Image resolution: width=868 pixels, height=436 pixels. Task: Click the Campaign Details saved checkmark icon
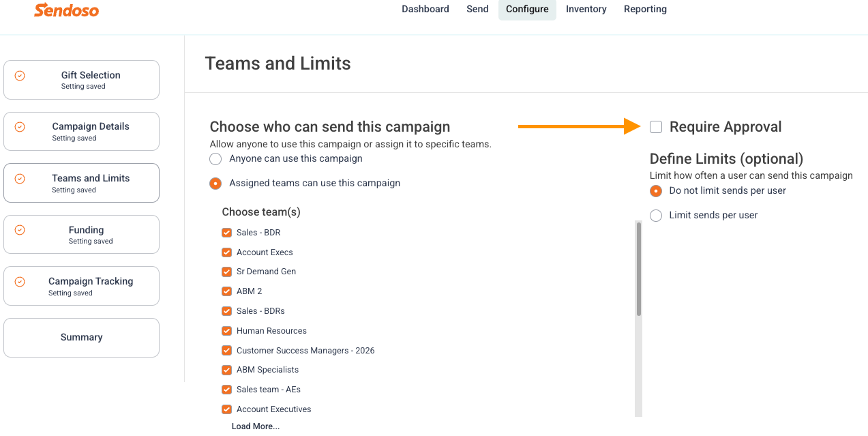click(20, 127)
